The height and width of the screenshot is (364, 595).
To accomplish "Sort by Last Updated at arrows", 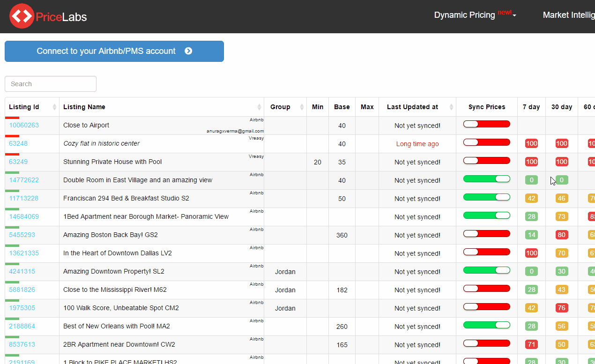I will click(451, 107).
